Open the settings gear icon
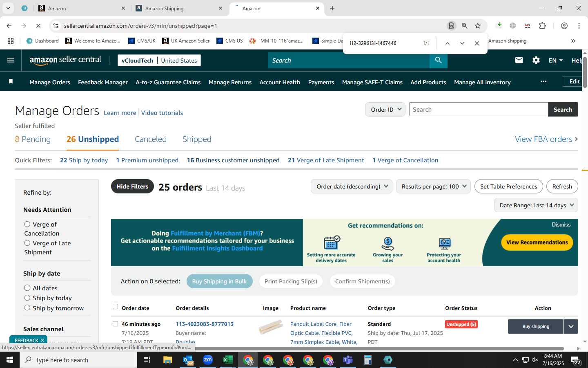 coord(536,60)
